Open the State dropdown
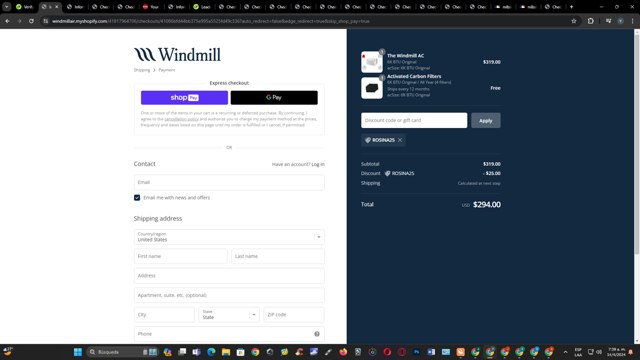640x360 pixels. click(x=229, y=315)
